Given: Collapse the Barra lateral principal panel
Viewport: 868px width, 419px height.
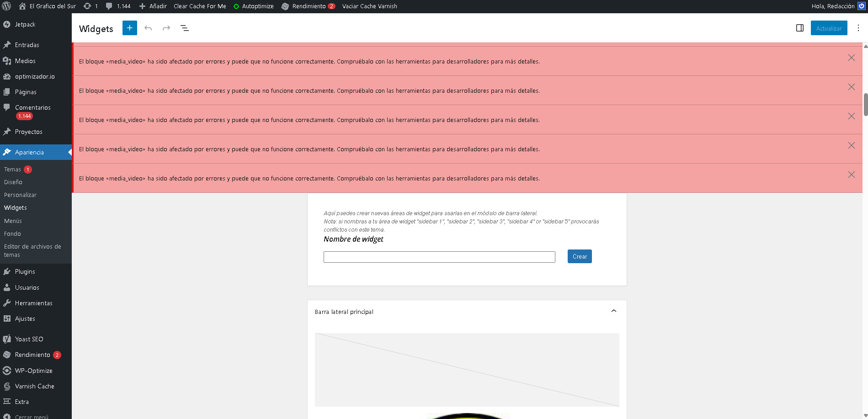Looking at the screenshot, I should (613, 311).
